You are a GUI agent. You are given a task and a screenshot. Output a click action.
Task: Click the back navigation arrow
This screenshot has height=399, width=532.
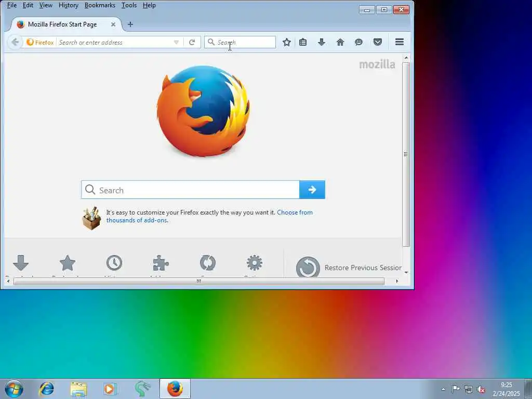15,42
